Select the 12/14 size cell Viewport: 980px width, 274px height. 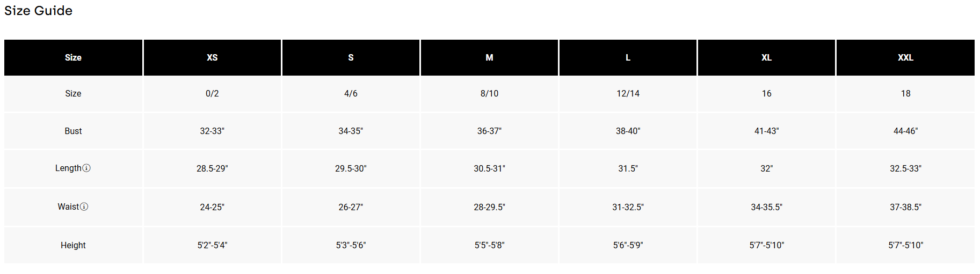click(628, 93)
